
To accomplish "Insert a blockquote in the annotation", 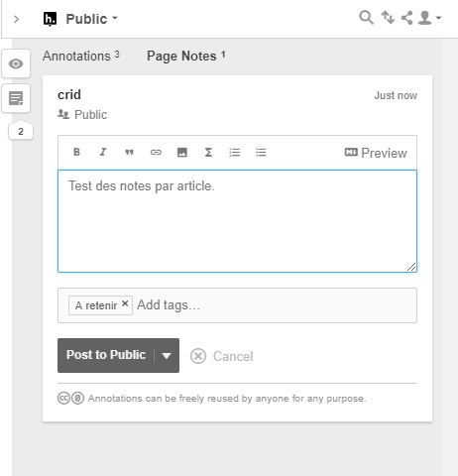I will [129, 153].
